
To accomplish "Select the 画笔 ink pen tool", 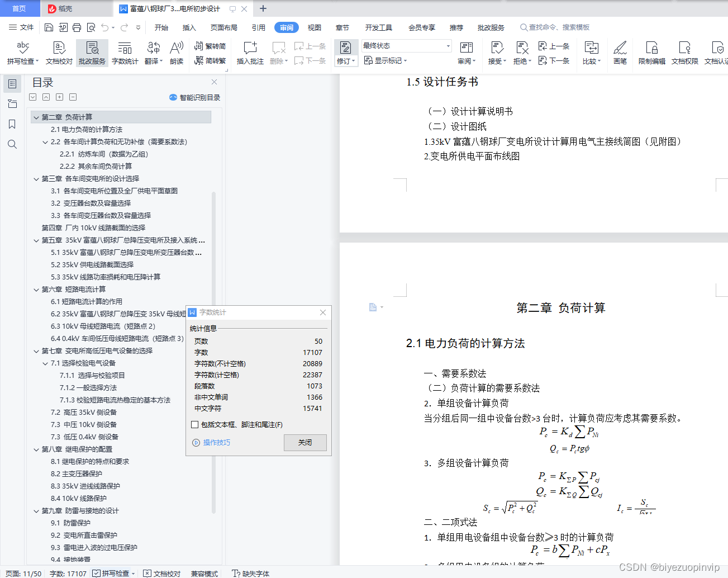I will [x=620, y=53].
